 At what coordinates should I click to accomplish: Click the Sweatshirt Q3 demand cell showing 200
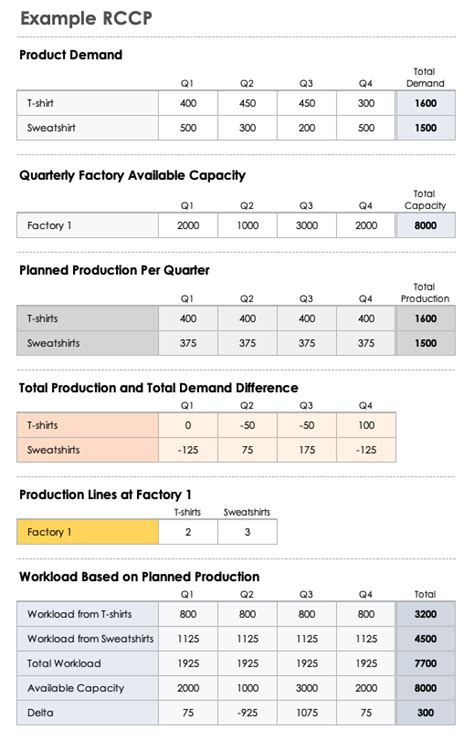coord(307,128)
